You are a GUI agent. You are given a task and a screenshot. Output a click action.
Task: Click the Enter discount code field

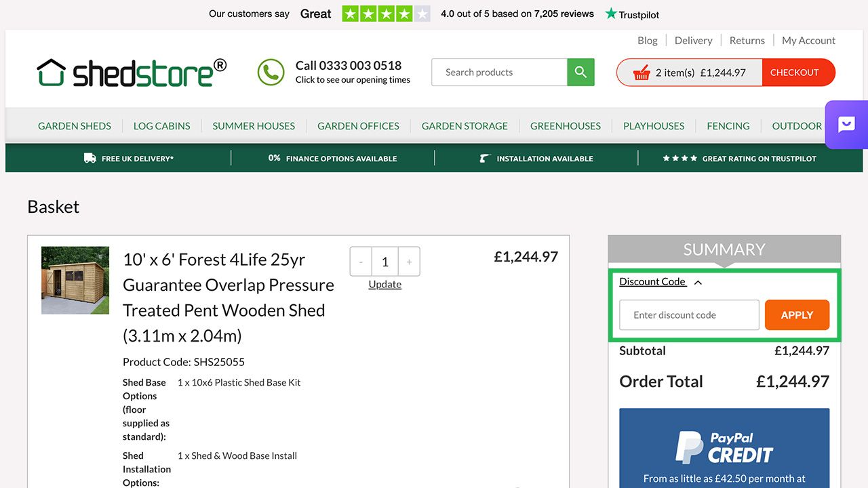pyautogui.click(x=689, y=315)
